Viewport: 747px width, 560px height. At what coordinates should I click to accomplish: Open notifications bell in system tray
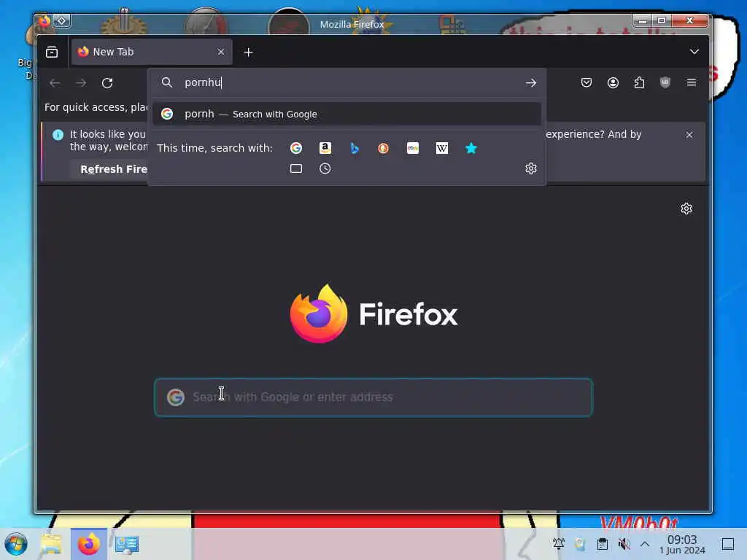point(558,544)
